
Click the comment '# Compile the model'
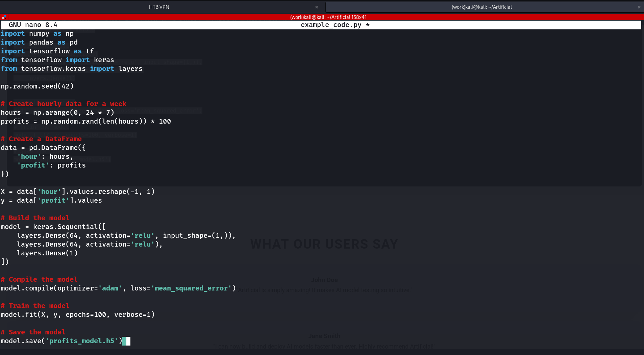[x=39, y=279]
